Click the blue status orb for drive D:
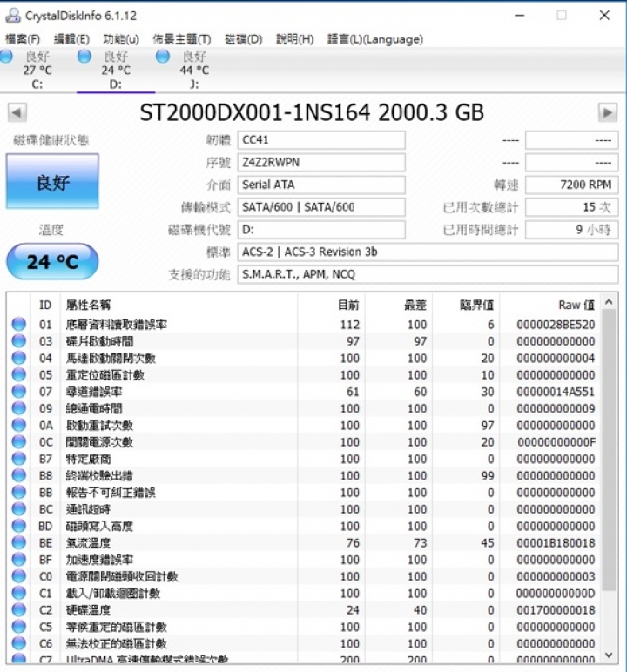627x672 pixels. (x=84, y=57)
